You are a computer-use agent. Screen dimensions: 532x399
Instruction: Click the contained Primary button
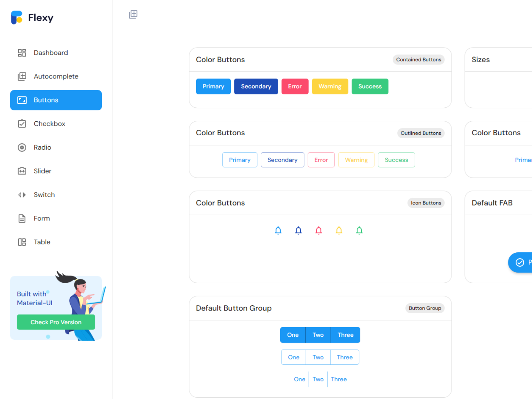213,86
